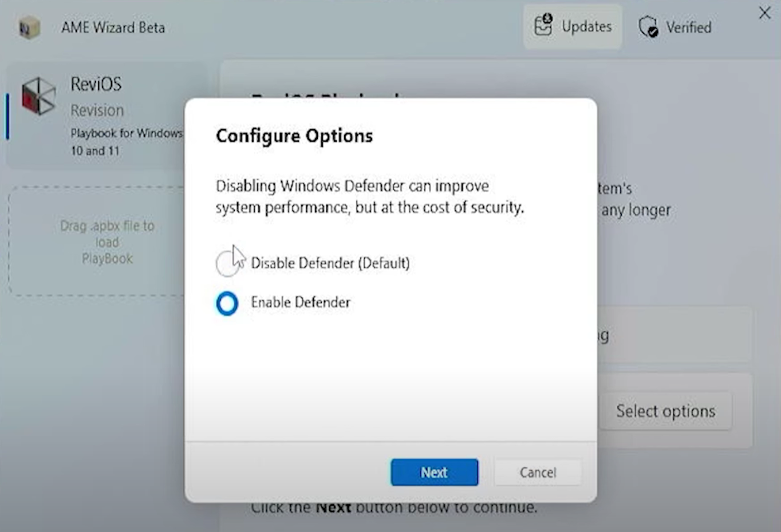Click the Updates inbox icon
This screenshot has width=781, height=532.
coord(543,26)
